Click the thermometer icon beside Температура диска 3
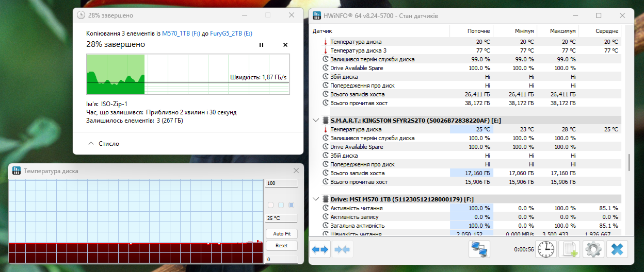The width and height of the screenshot is (644, 272). (325, 50)
